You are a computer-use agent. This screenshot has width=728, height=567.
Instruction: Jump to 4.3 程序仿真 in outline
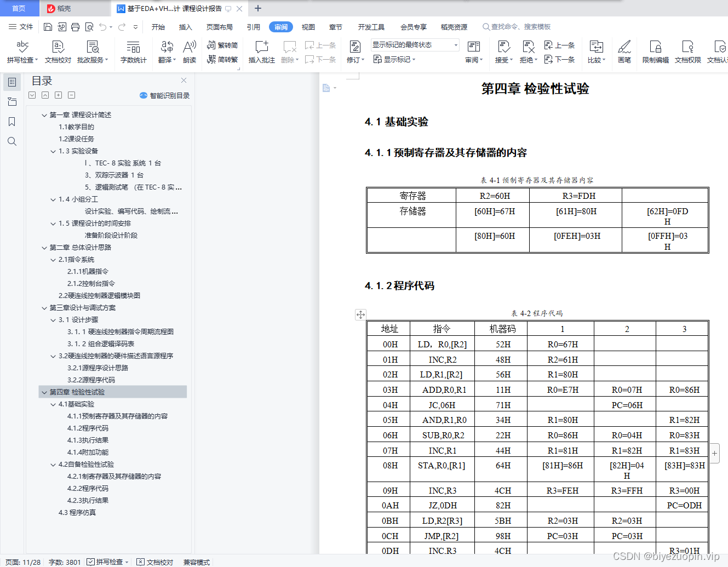[77, 513]
